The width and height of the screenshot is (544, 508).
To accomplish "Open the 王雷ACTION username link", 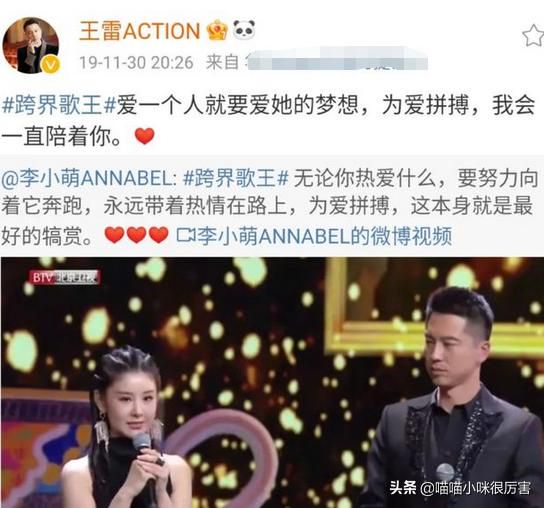I will 140,31.
